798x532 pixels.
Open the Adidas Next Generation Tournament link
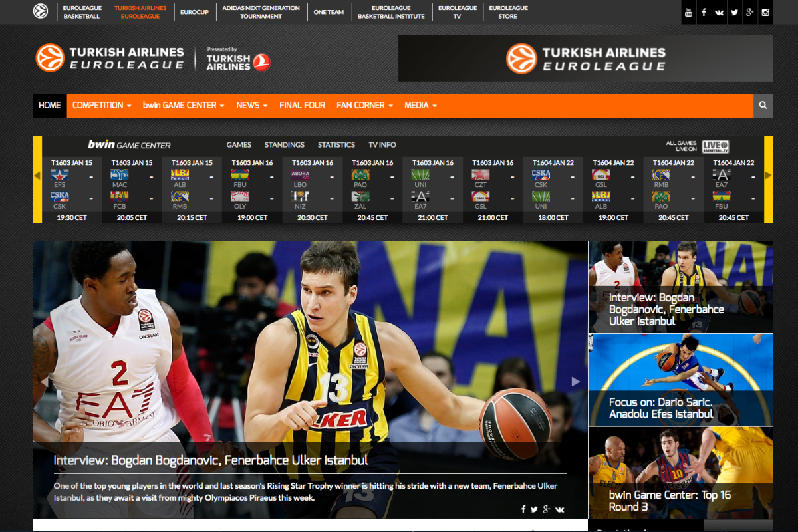click(x=261, y=12)
